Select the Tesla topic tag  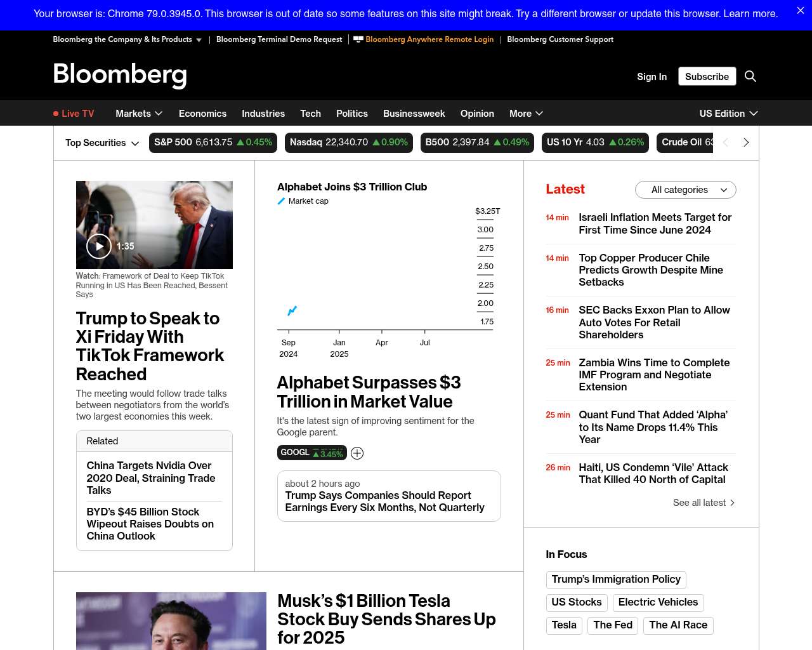tap(564, 625)
